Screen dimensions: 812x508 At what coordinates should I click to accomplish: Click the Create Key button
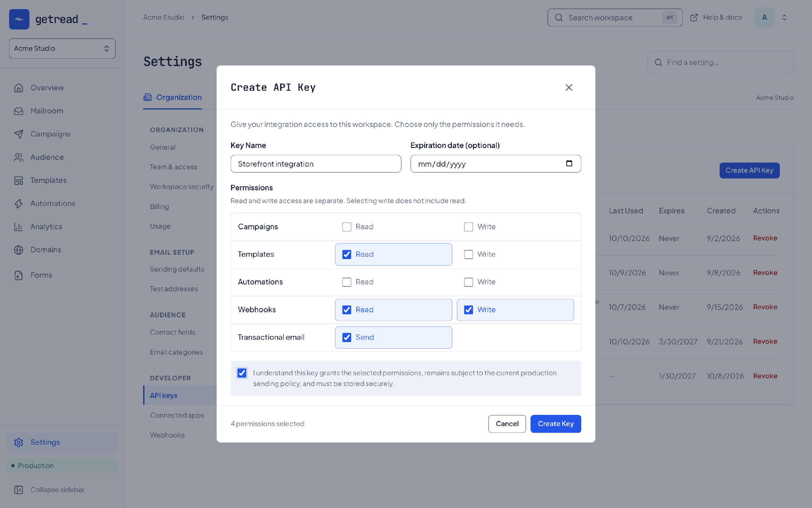[x=556, y=424]
